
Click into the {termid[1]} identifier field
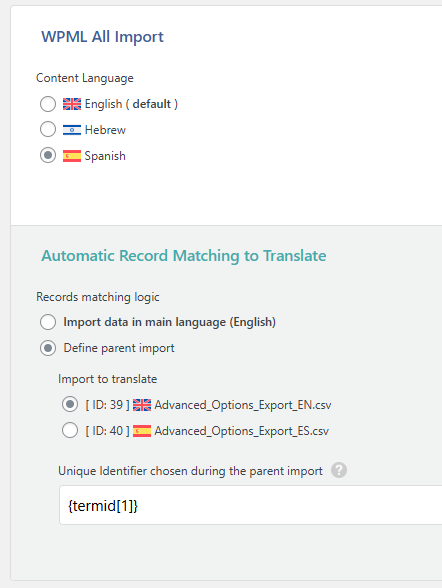(x=250, y=505)
